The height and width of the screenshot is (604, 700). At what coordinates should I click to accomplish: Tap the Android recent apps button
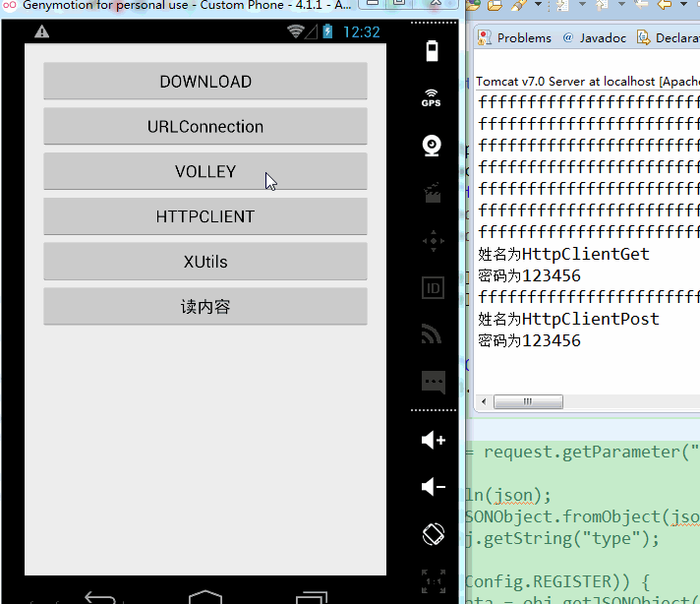click(312, 598)
